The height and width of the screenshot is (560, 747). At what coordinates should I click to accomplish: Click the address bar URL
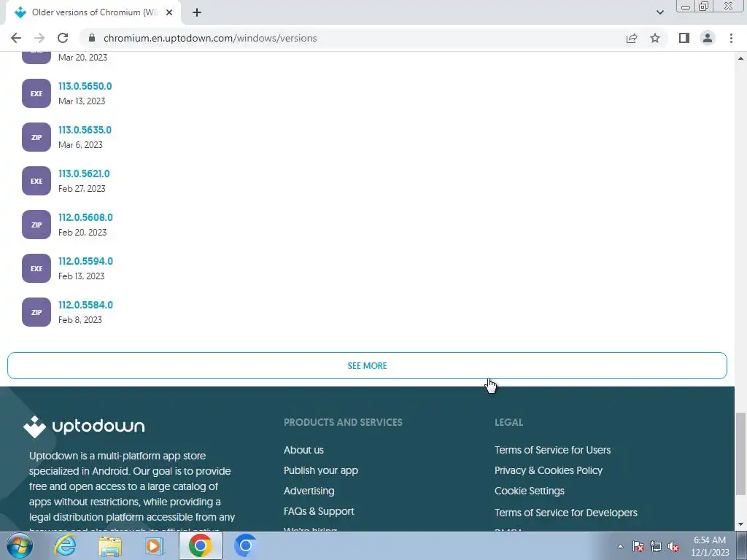[210, 38]
